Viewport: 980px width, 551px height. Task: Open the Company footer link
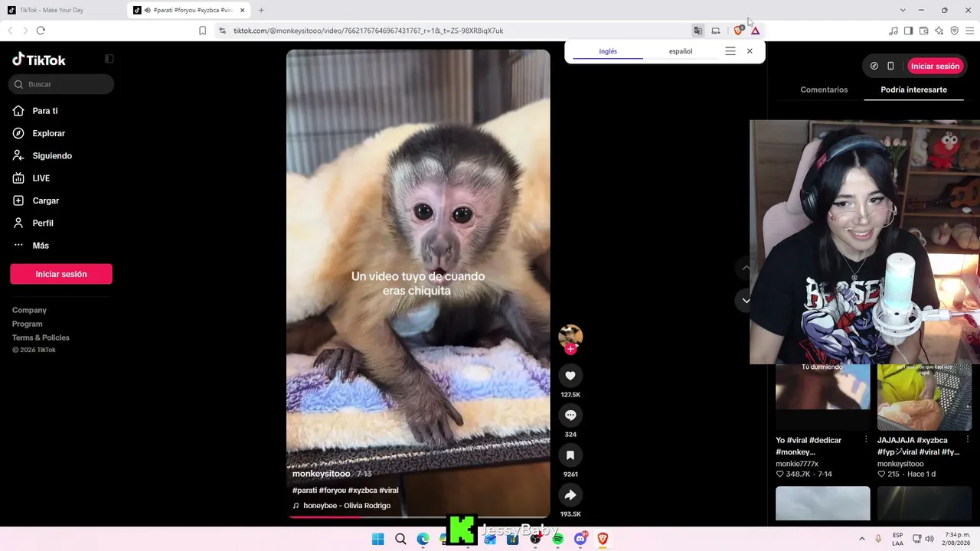[x=29, y=310]
